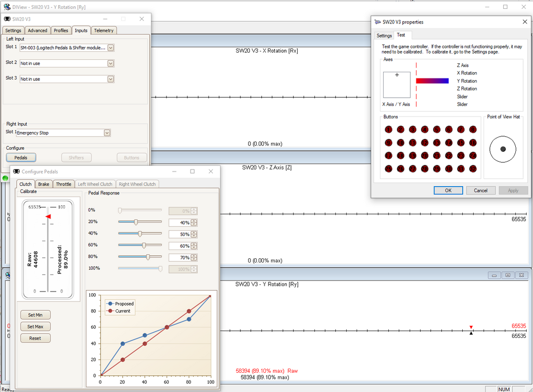Open the Slot 1 left input dropdown
Viewport: 533px width, 392px height.
tap(110, 48)
